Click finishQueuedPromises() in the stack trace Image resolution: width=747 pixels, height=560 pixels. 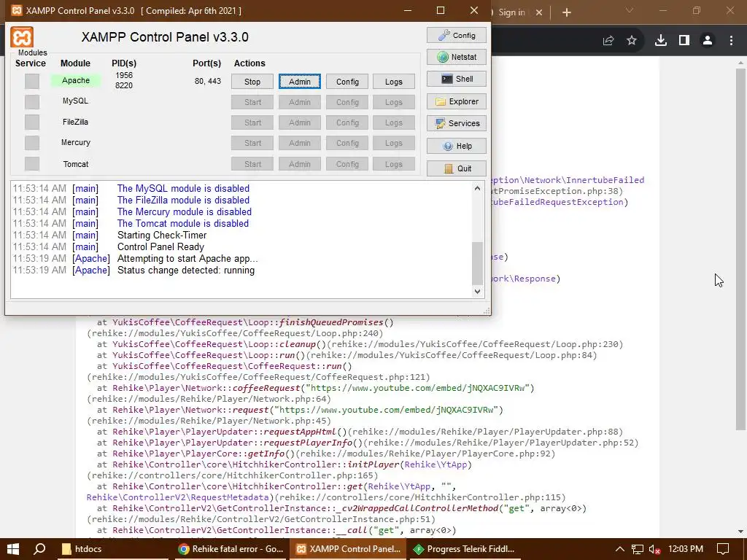pyautogui.click(x=336, y=322)
